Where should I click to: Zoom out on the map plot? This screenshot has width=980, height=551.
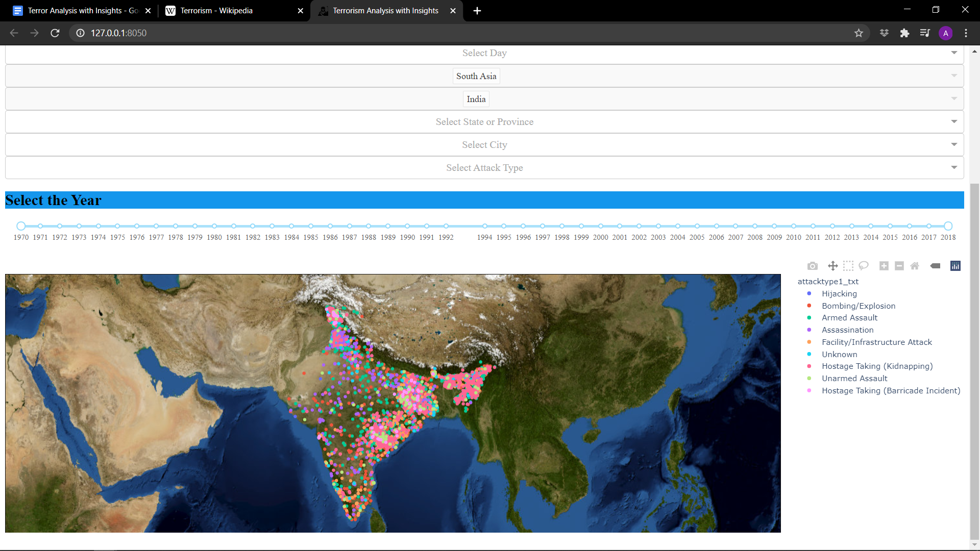click(899, 266)
